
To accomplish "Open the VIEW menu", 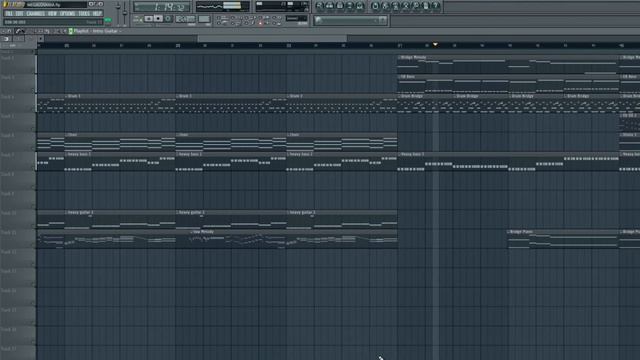I will pyautogui.click(x=52, y=13).
